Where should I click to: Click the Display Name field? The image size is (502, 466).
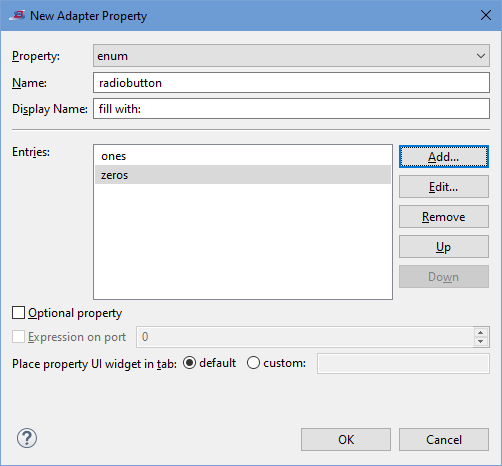(291, 108)
